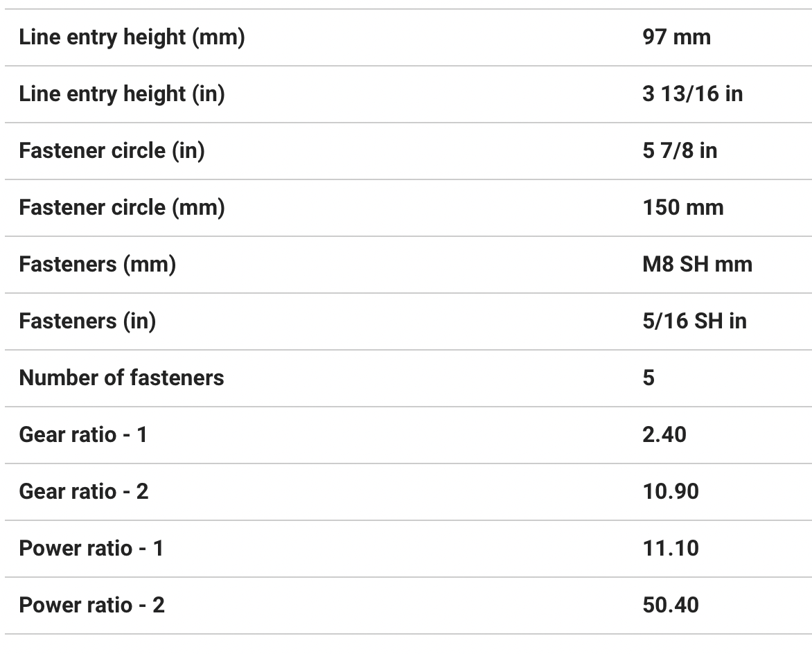This screenshot has height=654, width=812.
Task: Select the 5/16 SH in value
Action: (694, 321)
